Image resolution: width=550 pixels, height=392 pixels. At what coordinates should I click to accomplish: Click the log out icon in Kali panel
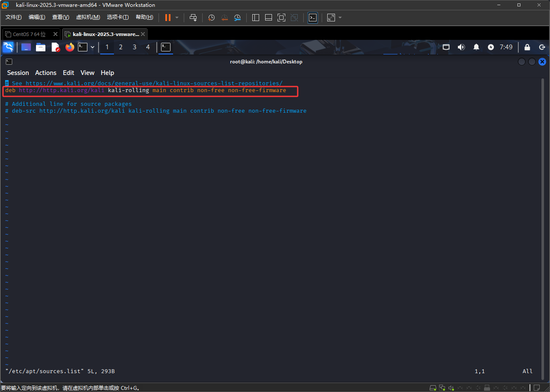[542, 47]
